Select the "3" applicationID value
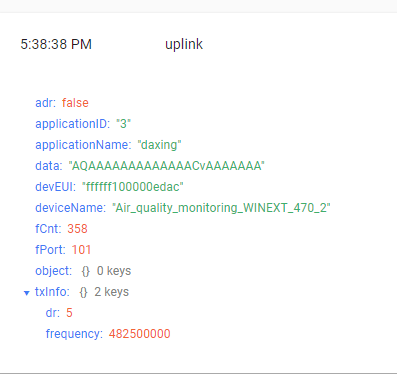The width and height of the screenshot is (397, 374). pyautogui.click(x=124, y=124)
